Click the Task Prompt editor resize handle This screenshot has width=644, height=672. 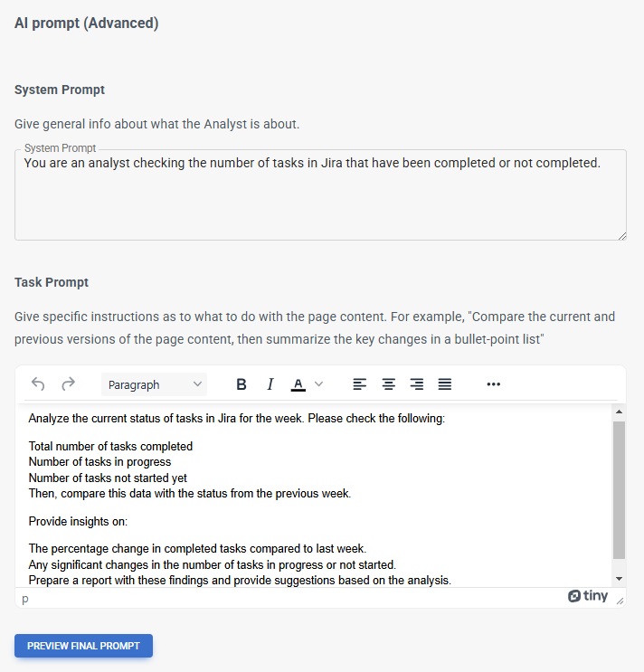coord(620,601)
